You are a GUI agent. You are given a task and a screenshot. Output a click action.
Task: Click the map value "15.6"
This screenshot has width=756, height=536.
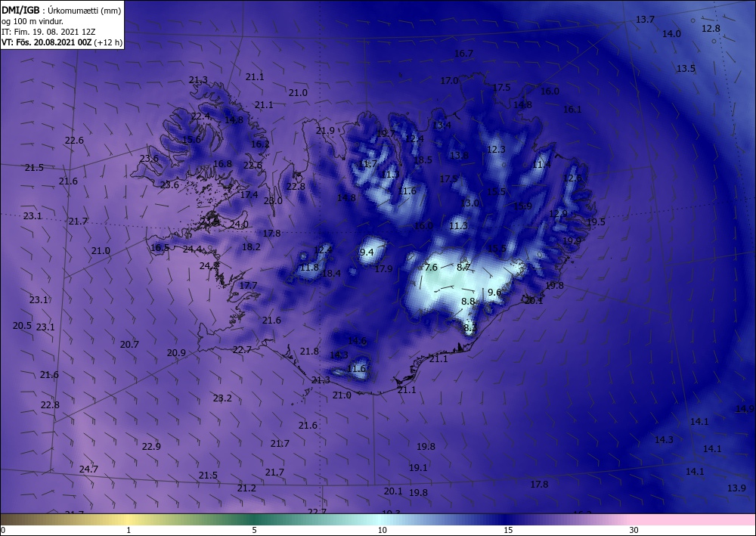(191, 140)
